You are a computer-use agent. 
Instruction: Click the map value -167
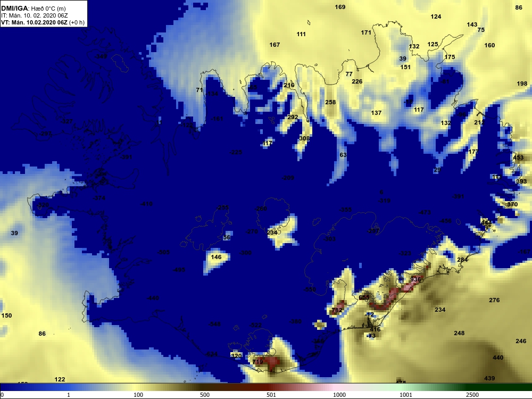524,252
